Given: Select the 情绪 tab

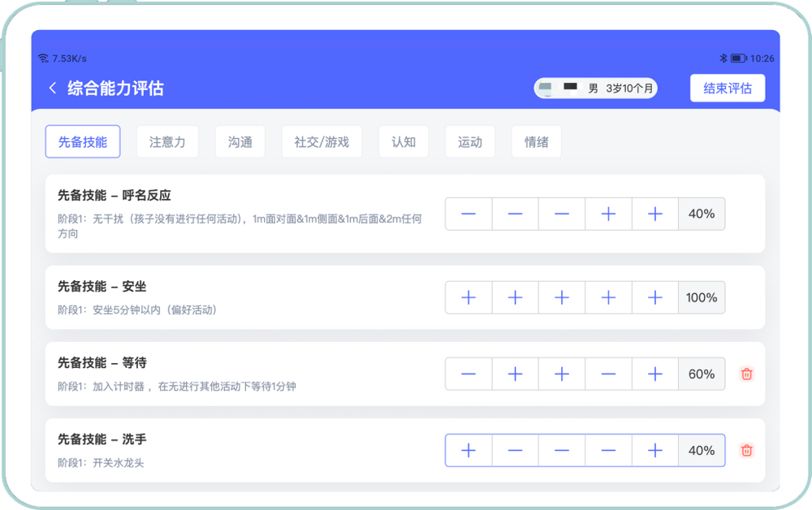Looking at the screenshot, I should pos(536,141).
